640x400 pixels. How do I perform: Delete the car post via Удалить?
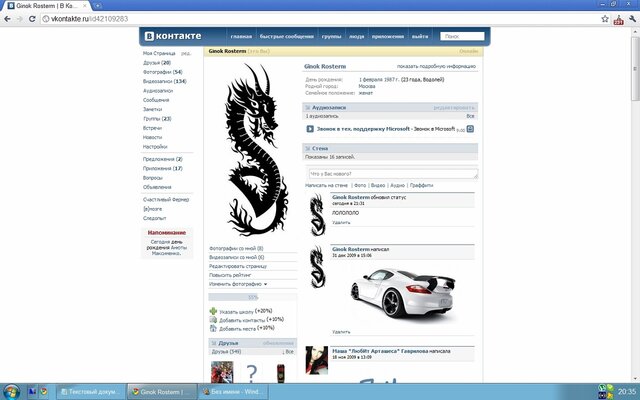[341, 332]
